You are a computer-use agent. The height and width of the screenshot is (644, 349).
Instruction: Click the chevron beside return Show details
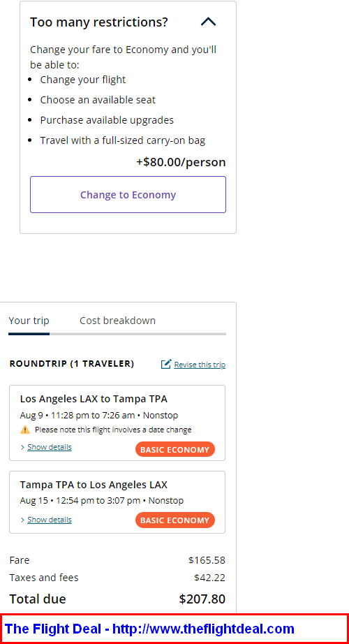tap(22, 520)
